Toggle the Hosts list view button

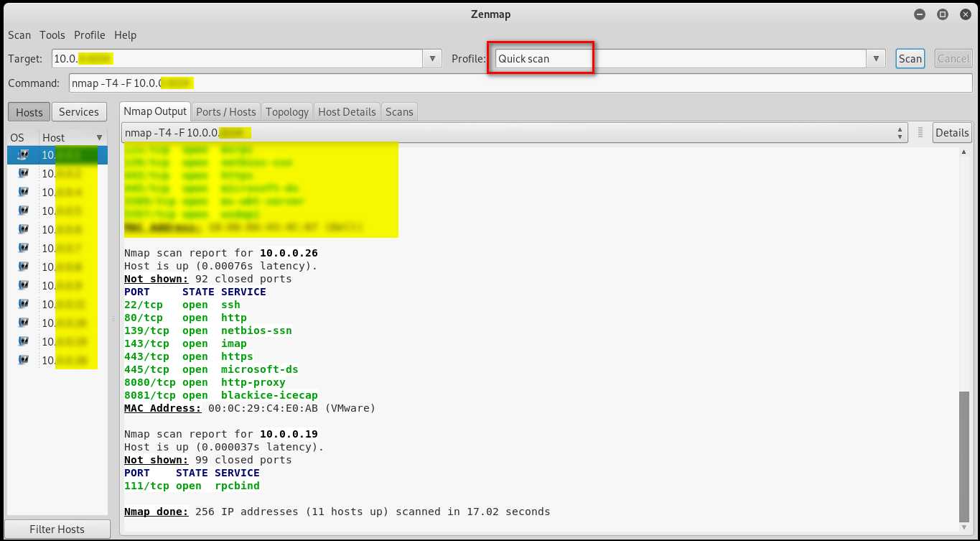pyautogui.click(x=29, y=112)
